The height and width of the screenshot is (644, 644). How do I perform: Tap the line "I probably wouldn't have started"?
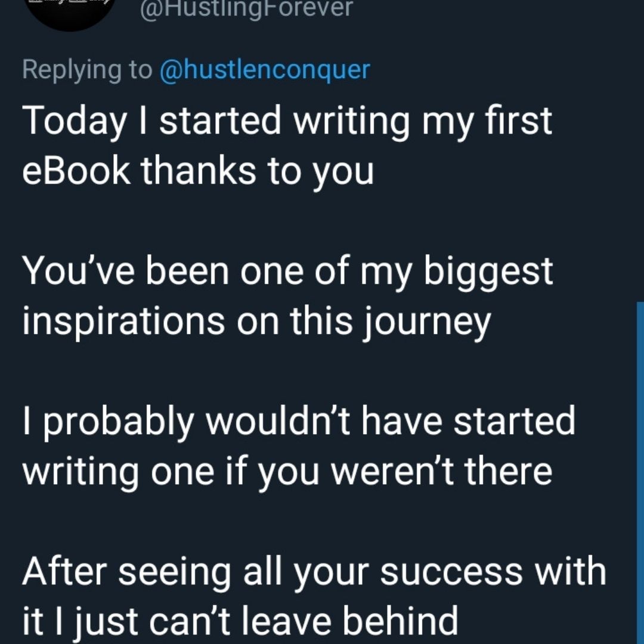coord(299,422)
